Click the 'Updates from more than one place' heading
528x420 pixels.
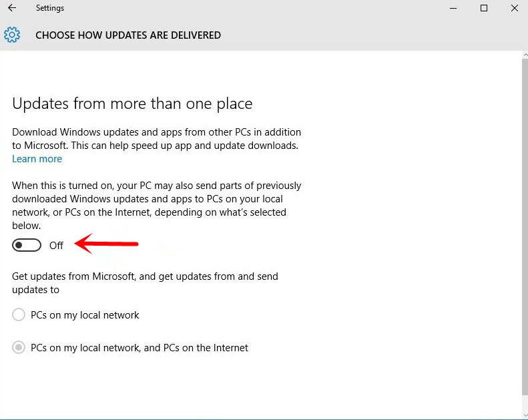pos(132,103)
